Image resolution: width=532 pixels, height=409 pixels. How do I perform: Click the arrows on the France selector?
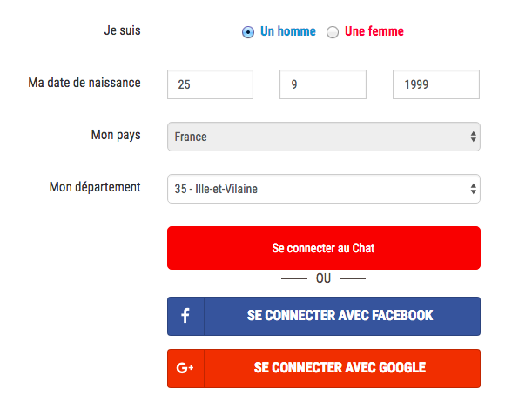(x=474, y=137)
